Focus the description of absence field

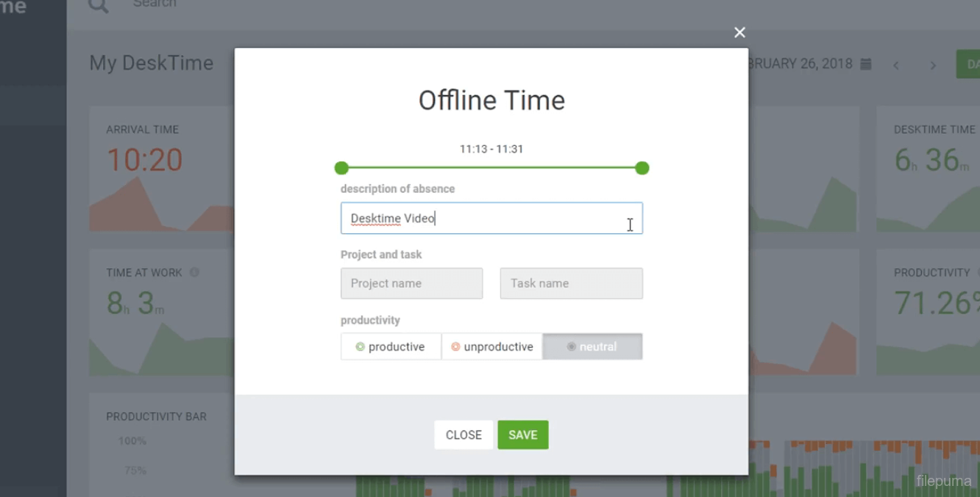[491, 219]
